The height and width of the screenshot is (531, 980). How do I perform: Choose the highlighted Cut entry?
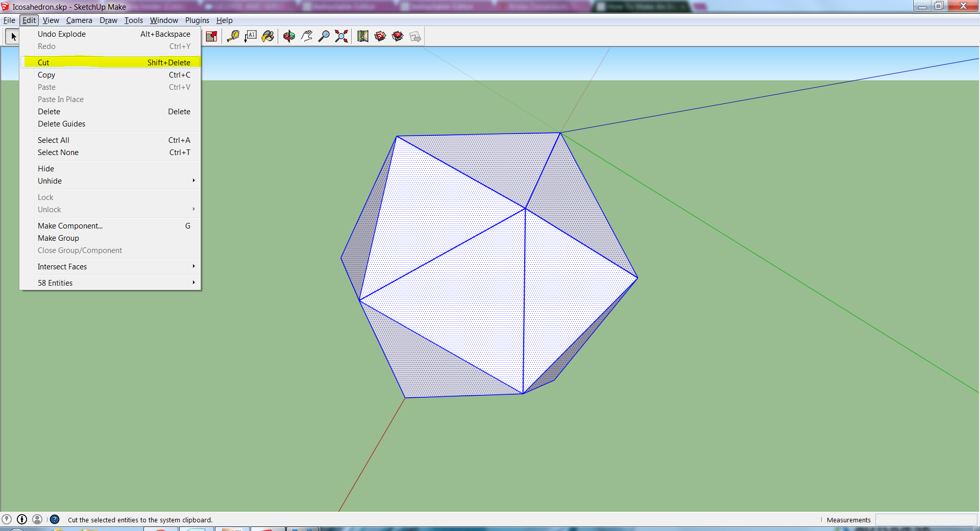click(x=110, y=62)
